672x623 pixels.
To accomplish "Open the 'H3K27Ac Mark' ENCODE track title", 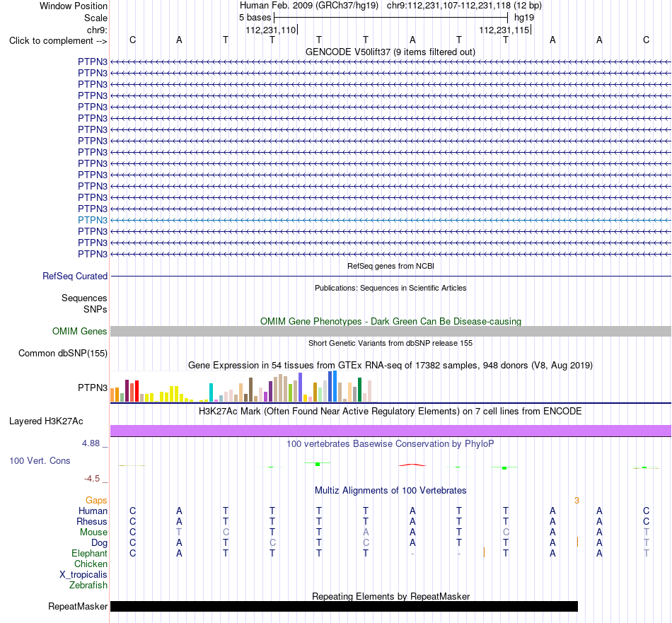I will point(390,412).
